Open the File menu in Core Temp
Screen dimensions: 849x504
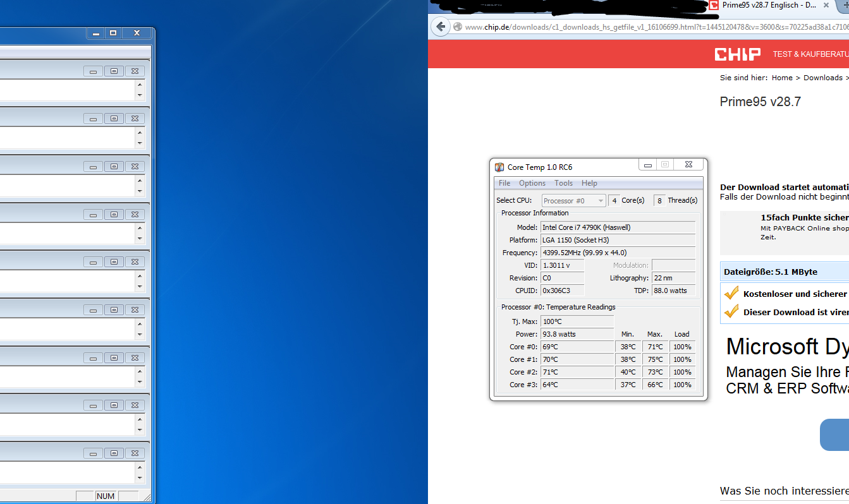(504, 183)
